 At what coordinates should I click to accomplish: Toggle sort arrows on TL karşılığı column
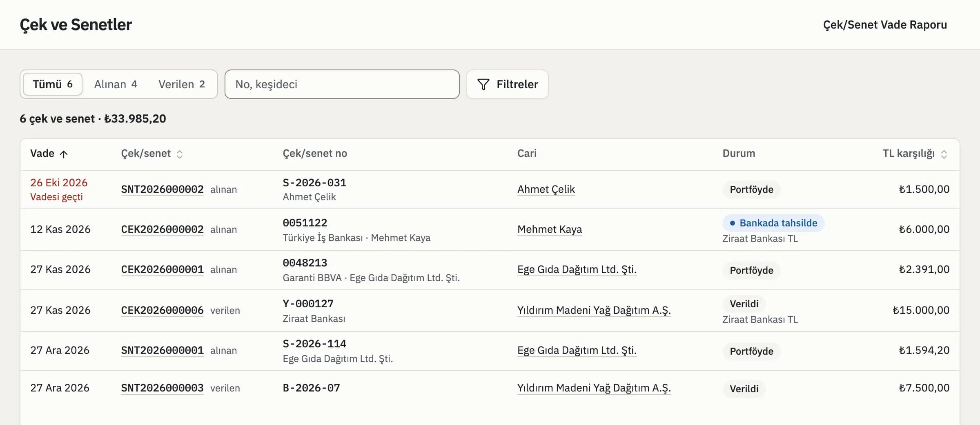coord(944,154)
